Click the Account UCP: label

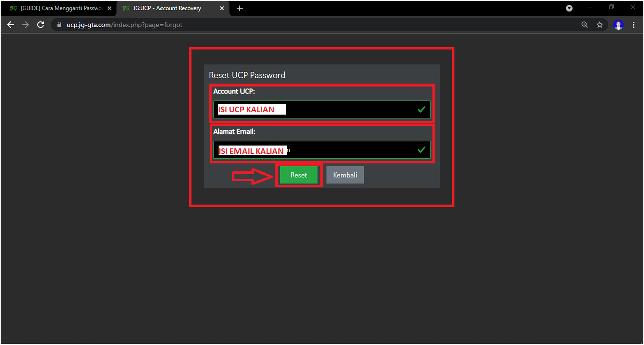234,91
